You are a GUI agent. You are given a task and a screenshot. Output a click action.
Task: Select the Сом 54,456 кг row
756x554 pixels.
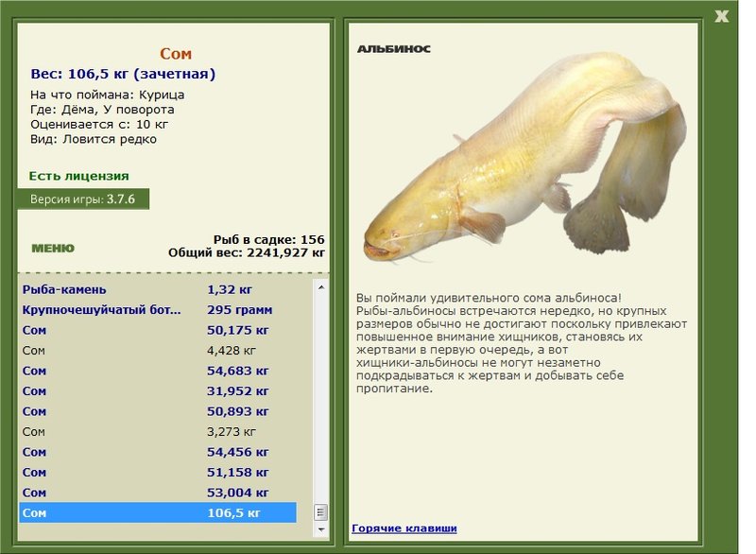point(158,452)
